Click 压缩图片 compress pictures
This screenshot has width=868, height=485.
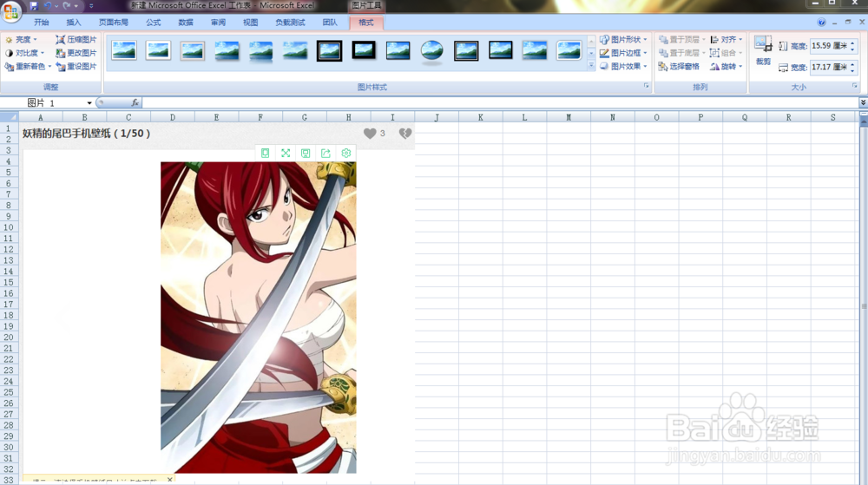click(x=76, y=40)
